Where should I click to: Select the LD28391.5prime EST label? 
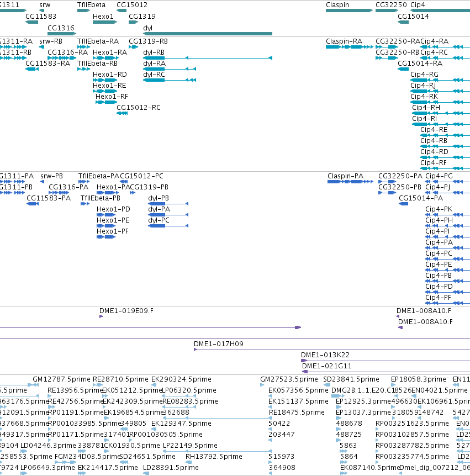click(x=171, y=468)
